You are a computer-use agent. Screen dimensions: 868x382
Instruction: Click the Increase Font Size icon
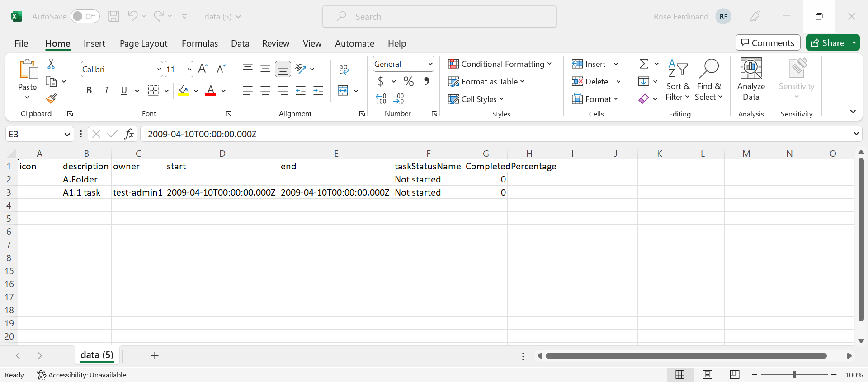(203, 69)
